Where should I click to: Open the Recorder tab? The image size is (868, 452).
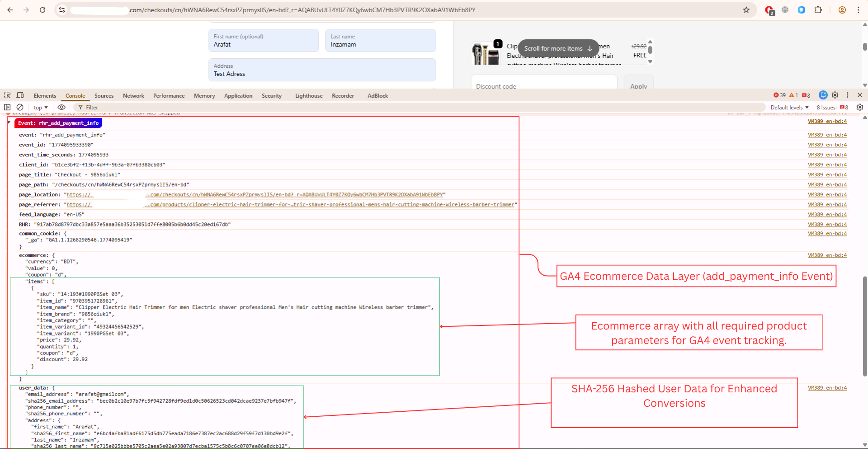343,95
